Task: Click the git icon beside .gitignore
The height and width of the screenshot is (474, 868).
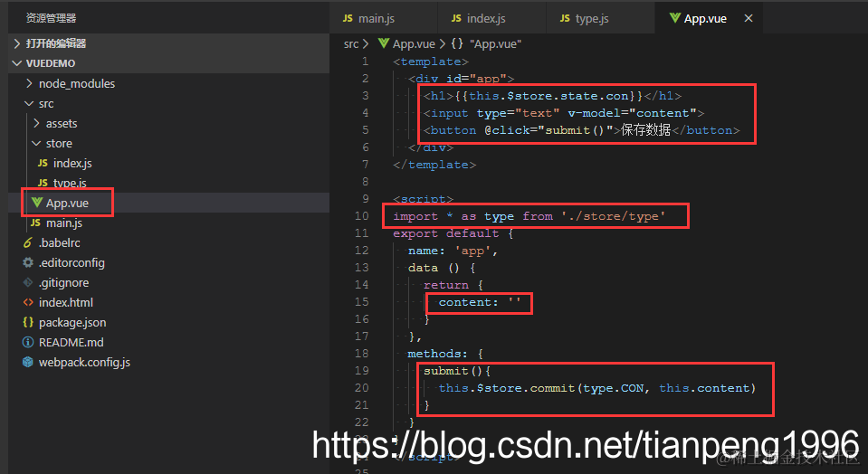Action: [x=28, y=282]
